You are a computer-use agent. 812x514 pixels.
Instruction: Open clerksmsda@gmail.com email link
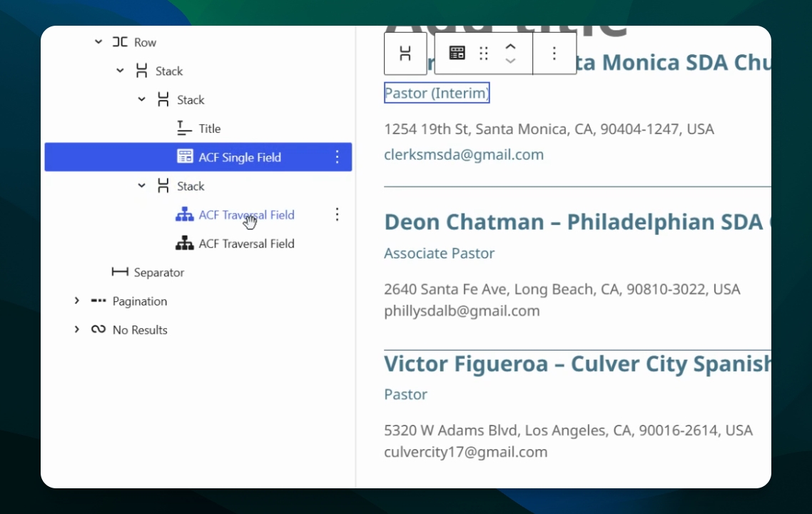click(464, 154)
